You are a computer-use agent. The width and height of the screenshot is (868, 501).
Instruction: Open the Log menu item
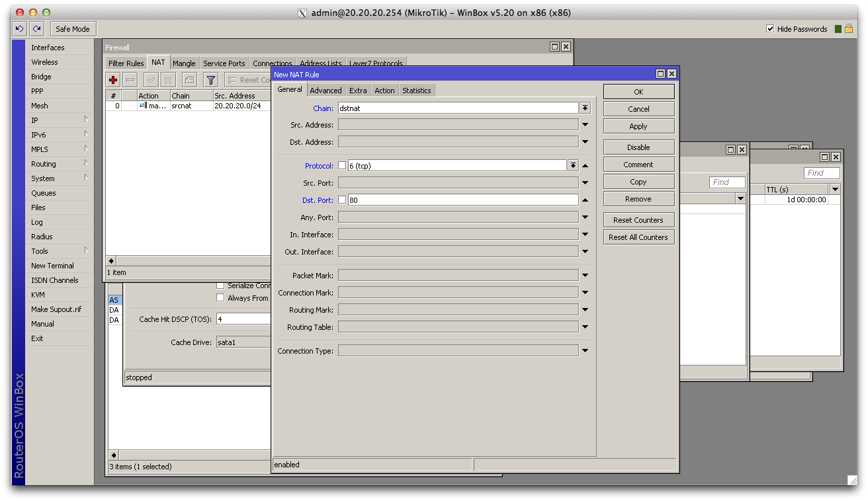60,222
